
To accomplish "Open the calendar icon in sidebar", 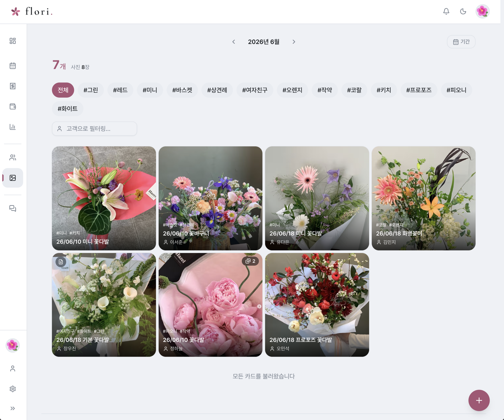I will pos(13,66).
